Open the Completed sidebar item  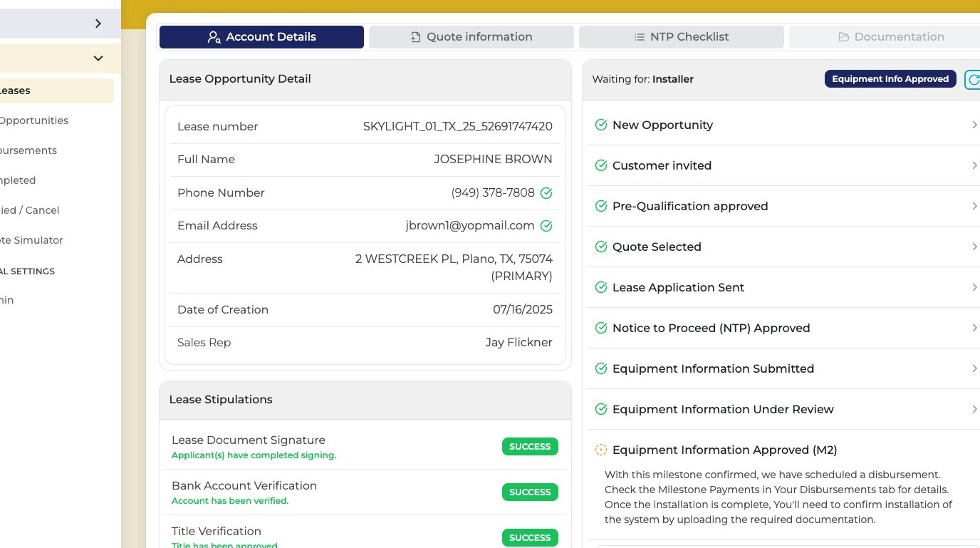click(18, 180)
